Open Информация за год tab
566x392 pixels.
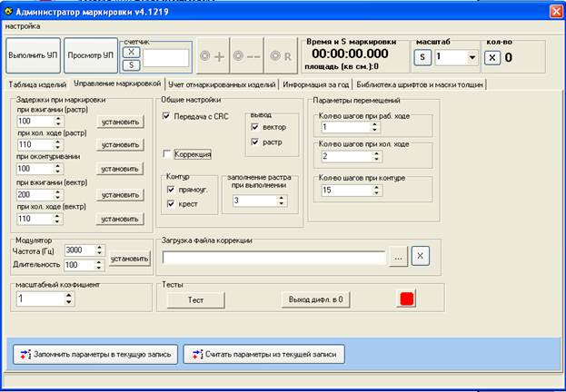[x=316, y=84]
